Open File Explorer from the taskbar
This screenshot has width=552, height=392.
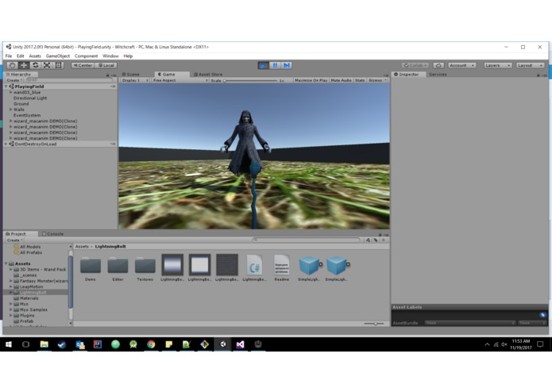coord(44,344)
